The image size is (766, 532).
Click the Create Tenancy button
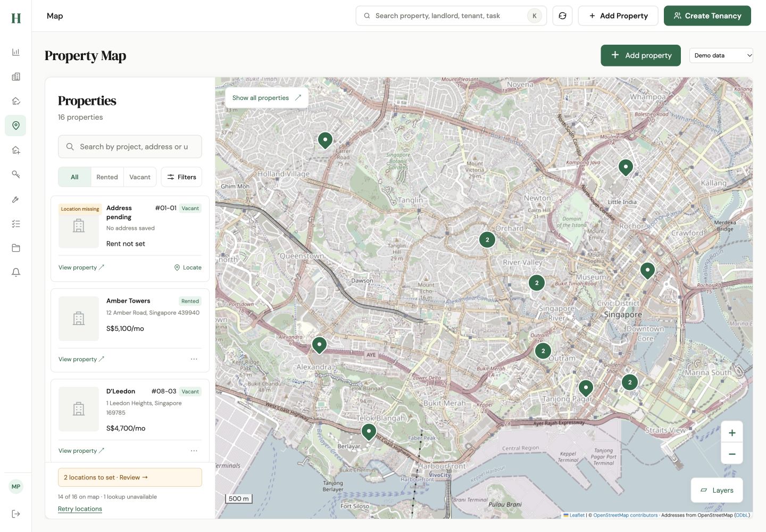tap(707, 16)
